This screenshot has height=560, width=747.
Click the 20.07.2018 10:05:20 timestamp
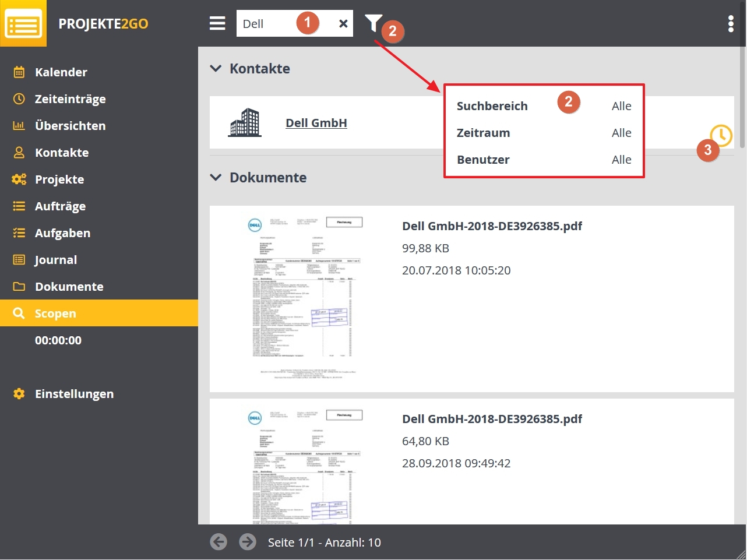pos(456,270)
